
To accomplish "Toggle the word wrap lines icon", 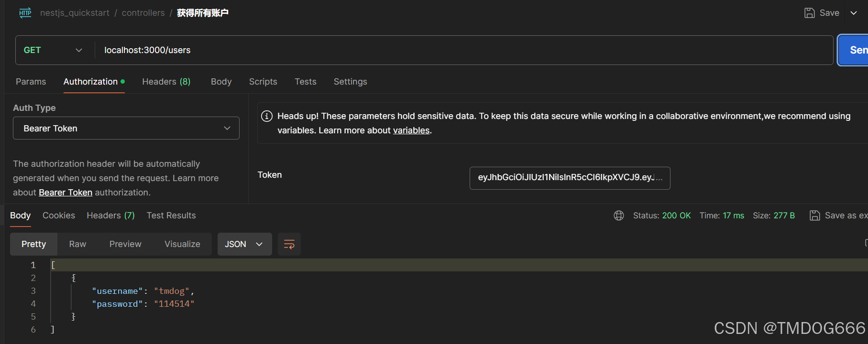I will coord(289,244).
